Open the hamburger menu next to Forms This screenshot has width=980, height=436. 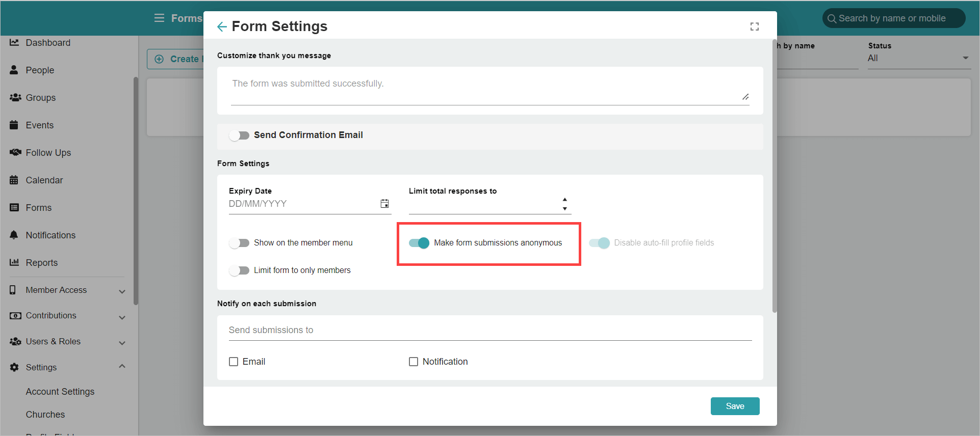point(159,18)
